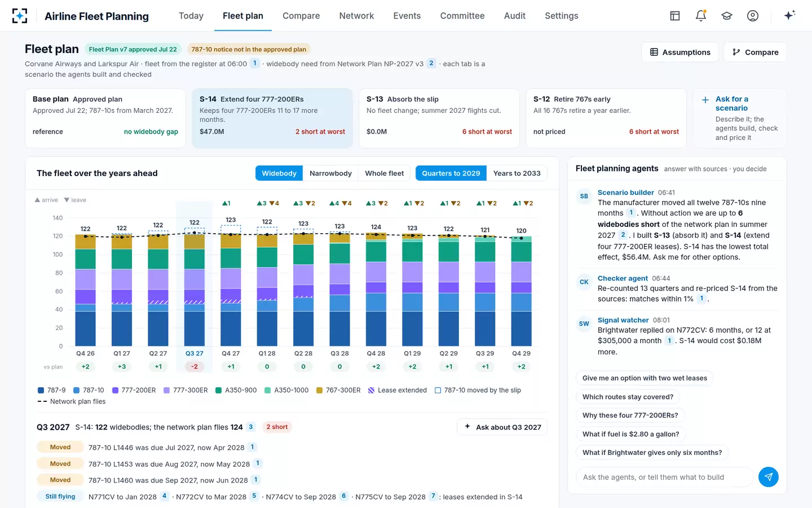Open the layout panel icon in header
The image size is (812, 508).
point(675,16)
